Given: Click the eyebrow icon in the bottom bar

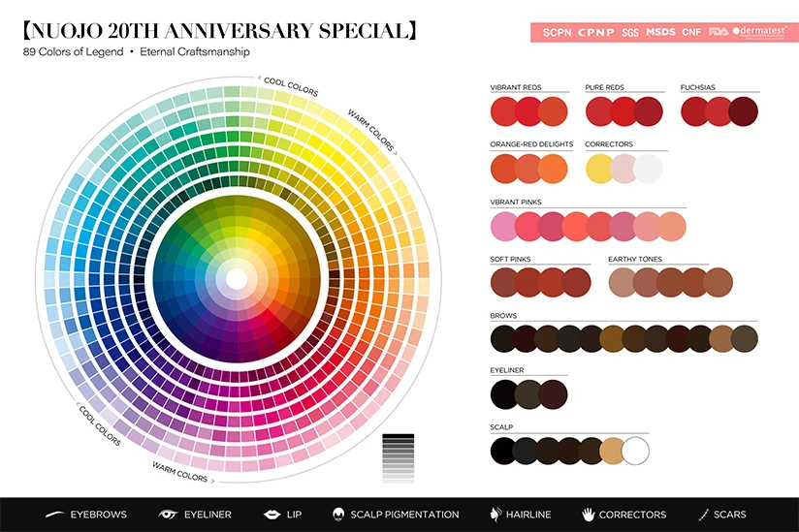Looking at the screenshot, I should [54, 515].
